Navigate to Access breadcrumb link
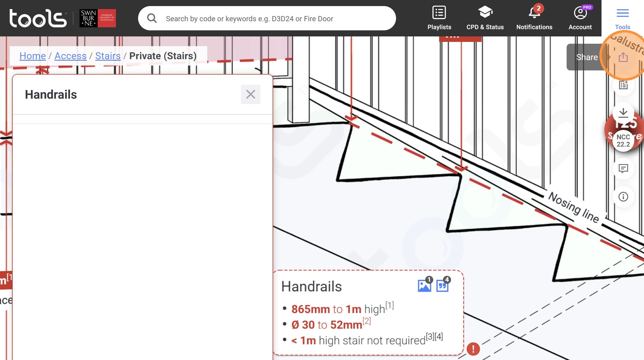The height and width of the screenshot is (360, 644). point(70,56)
